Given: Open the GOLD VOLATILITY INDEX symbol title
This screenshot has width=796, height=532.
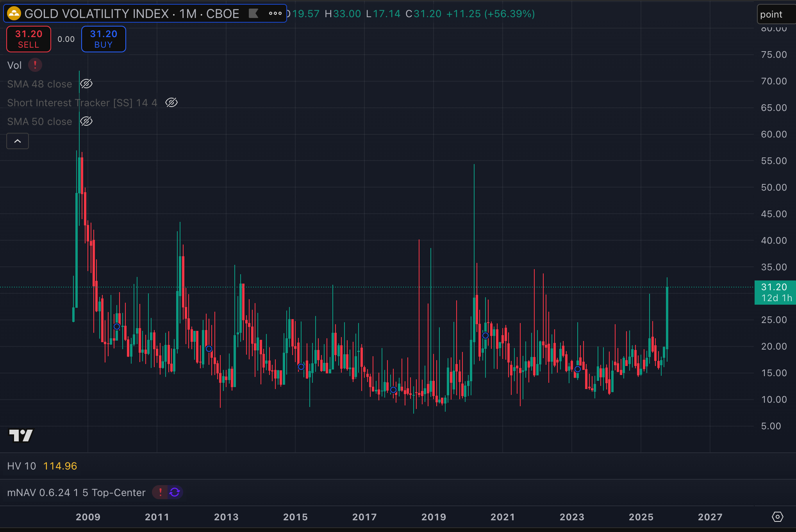Looking at the screenshot, I should coord(131,14).
